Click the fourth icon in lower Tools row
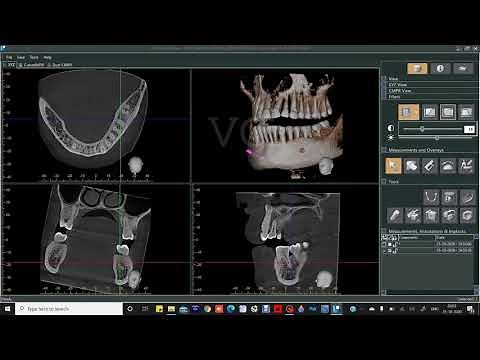Viewport: 480px width, 360px height. pyautogui.click(x=449, y=215)
